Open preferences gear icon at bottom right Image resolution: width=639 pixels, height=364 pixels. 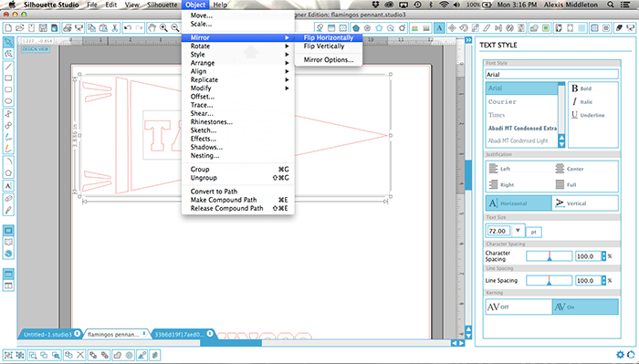(620, 355)
